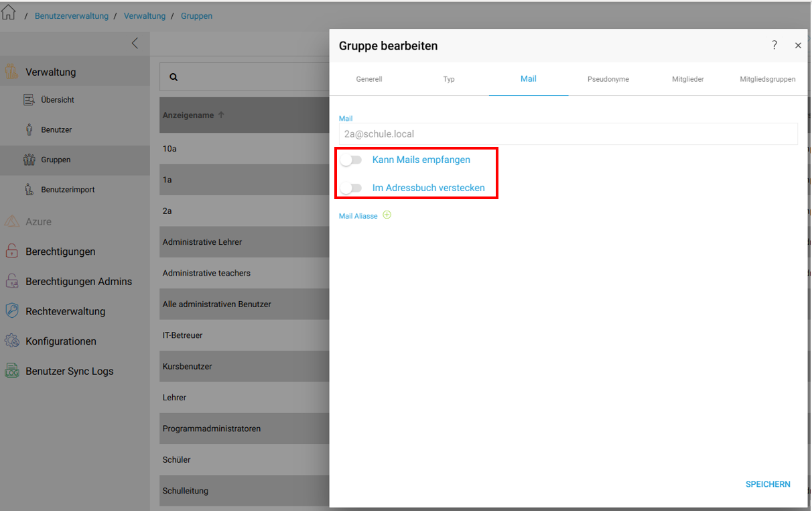The image size is (812, 511).
Task: Switch to the Typ tab
Action: coord(449,79)
